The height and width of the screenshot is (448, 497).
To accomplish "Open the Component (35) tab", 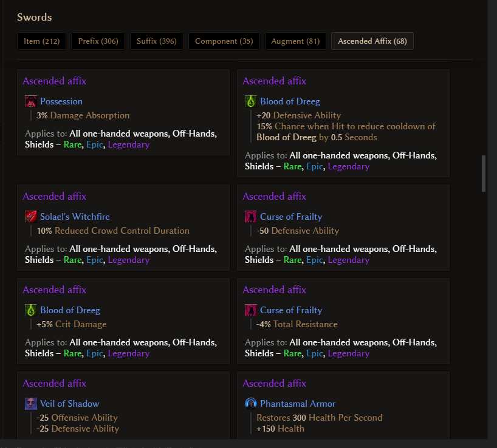I will (x=224, y=41).
